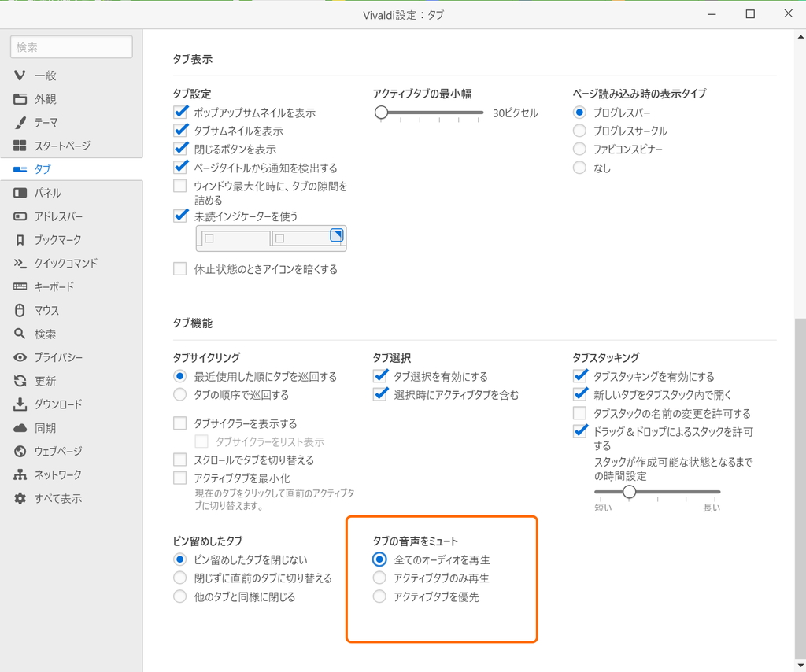Select 全てのオーディオを再生
806x672 pixels.
click(379, 559)
